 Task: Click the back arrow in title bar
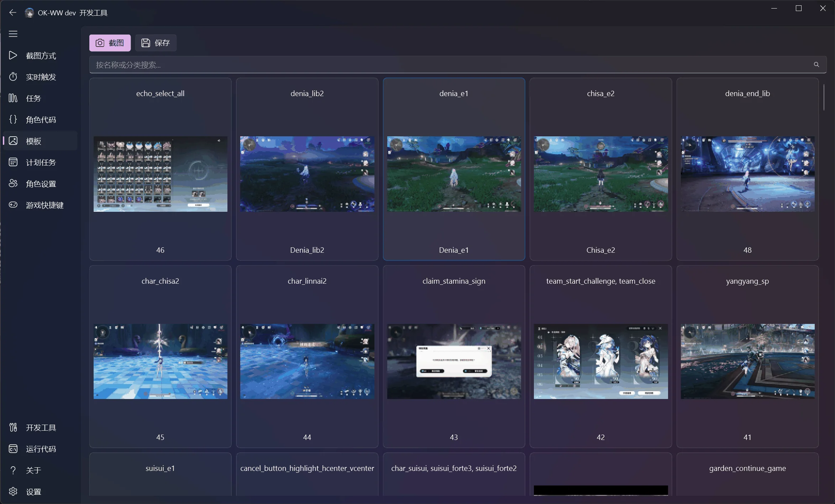point(13,13)
